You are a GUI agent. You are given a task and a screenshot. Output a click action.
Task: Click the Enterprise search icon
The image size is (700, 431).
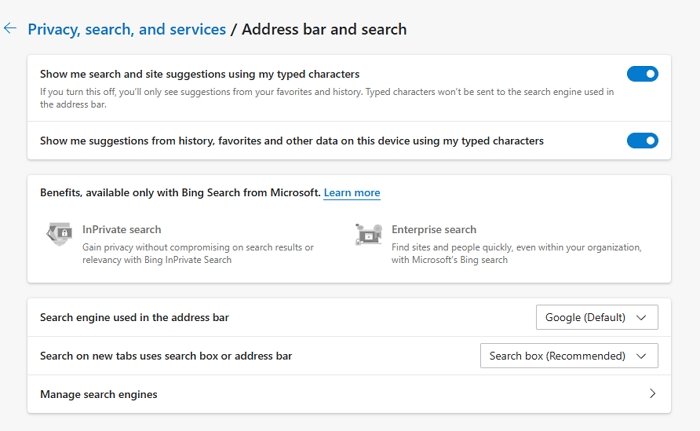(368, 235)
